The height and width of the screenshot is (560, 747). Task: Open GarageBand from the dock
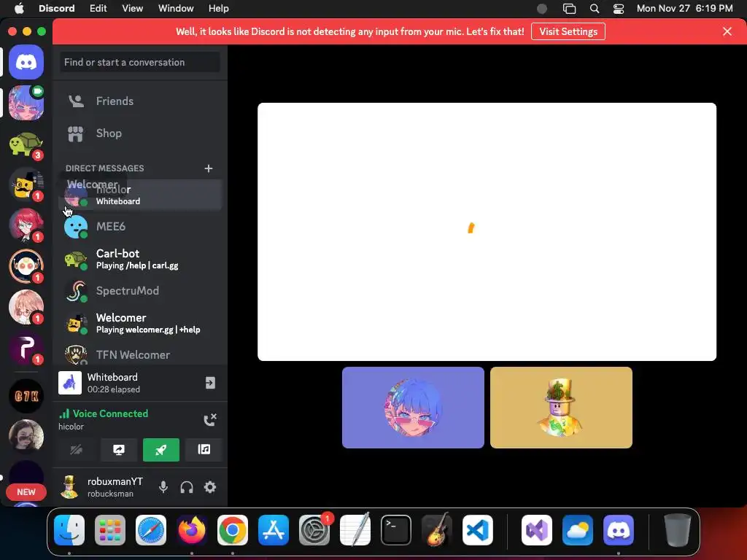[437, 530]
